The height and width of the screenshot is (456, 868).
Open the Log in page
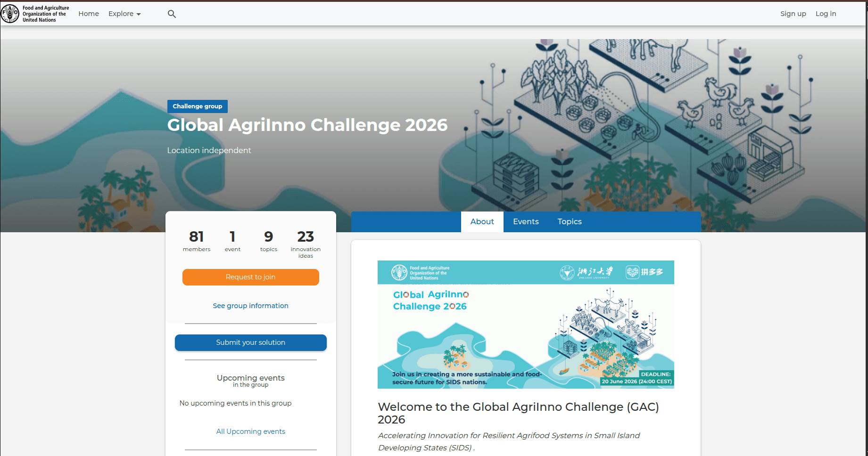[x=826, y=14]
